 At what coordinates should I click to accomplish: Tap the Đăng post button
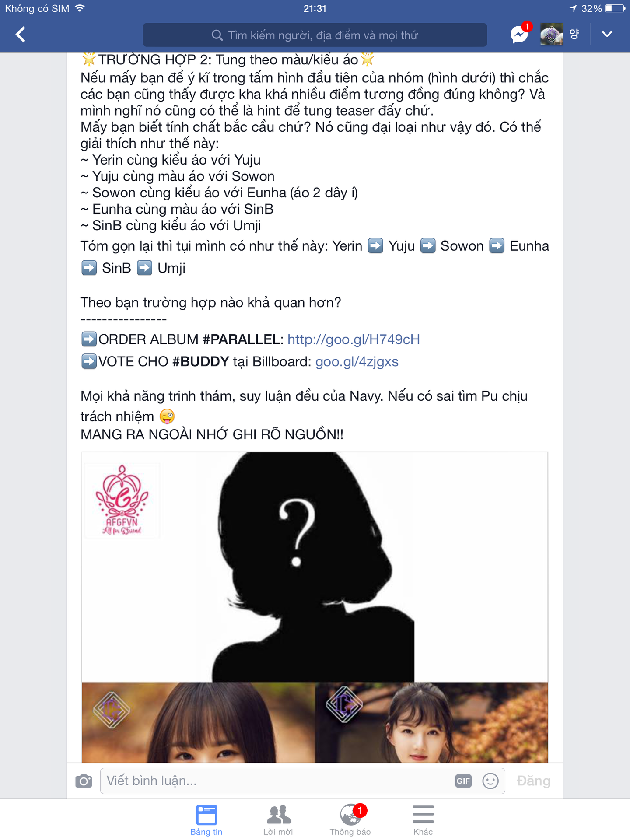click(x=533, y=781)
